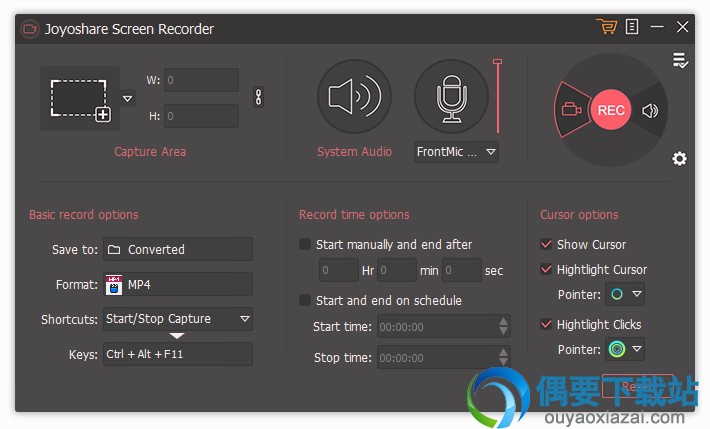Click the red REC button
The width and height of the screenshot is (710, 429).
pyautogui.click(x=610, y=110)
